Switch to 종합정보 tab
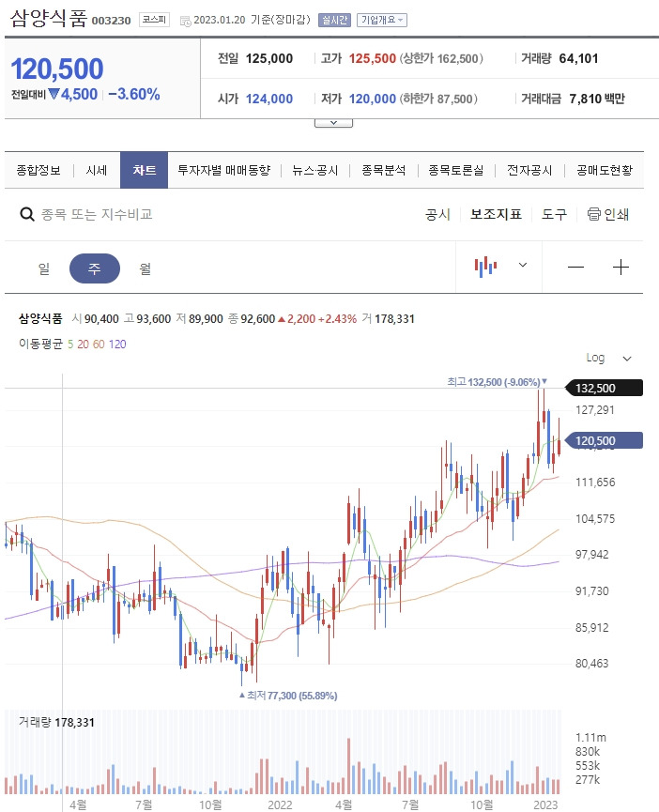The width and height of the screenshot is (659, 812). (38, 170)
